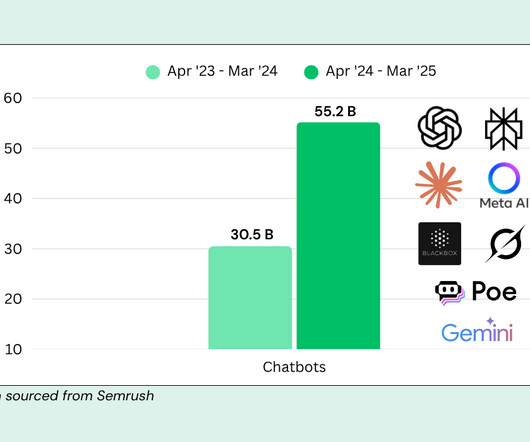The image size is (530, 442).
Task: Click the Poe wordmark text
Action: (x=494, y=291)
